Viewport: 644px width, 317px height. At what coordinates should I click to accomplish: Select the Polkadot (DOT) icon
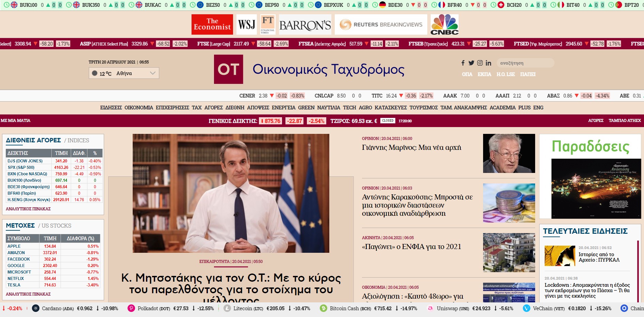point(132,309)
